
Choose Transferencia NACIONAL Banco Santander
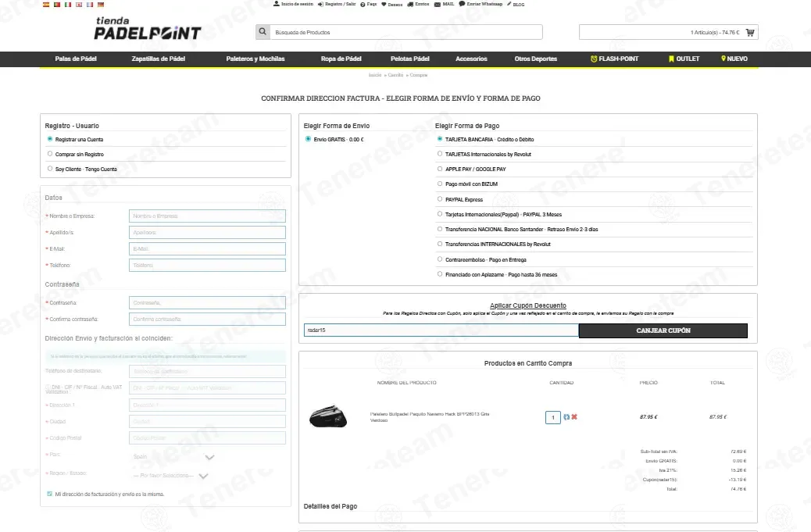point(440,229)
